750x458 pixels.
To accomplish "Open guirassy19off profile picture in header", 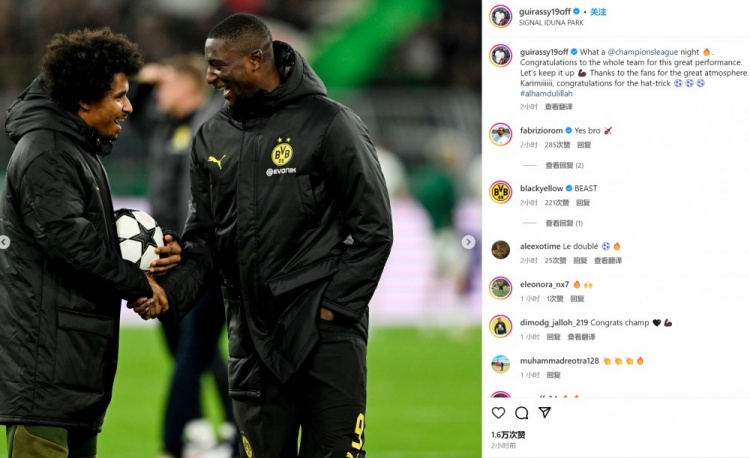I will (500, 17).
